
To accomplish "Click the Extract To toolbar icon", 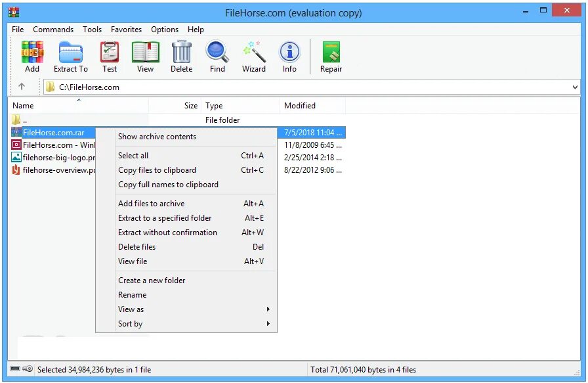I will pos(70,56).
